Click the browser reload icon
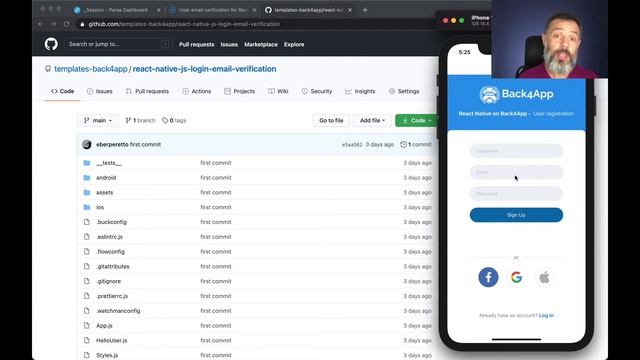Viewport: 640px width, 360px height. pos(67,24)
